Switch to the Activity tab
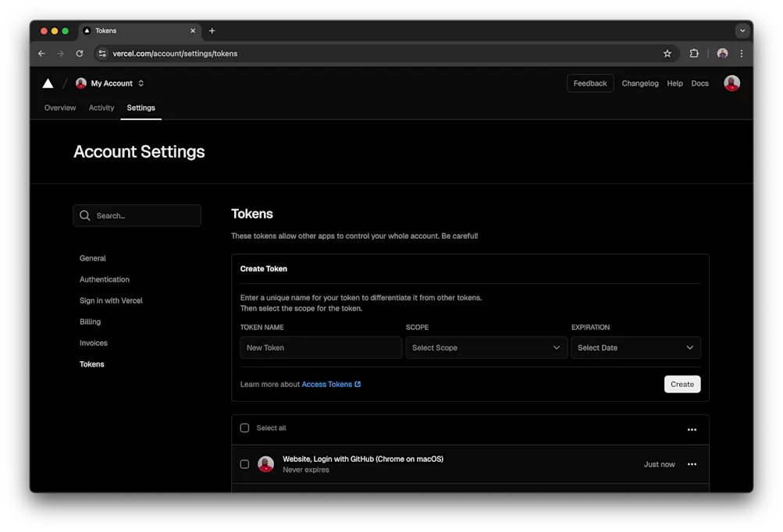The height and width of the screenshot is (532, 783). 101,108
